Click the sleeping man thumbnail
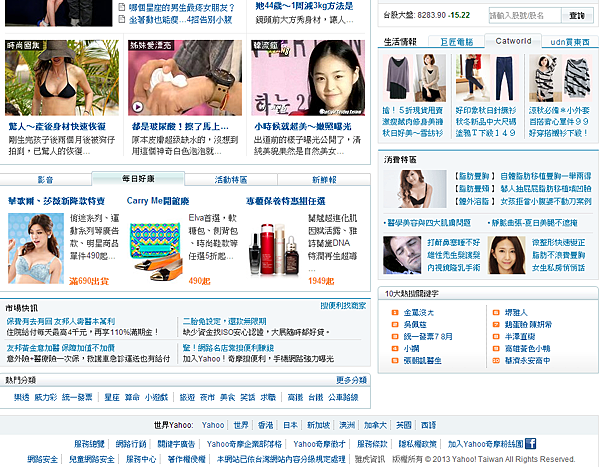 (402, 255)
